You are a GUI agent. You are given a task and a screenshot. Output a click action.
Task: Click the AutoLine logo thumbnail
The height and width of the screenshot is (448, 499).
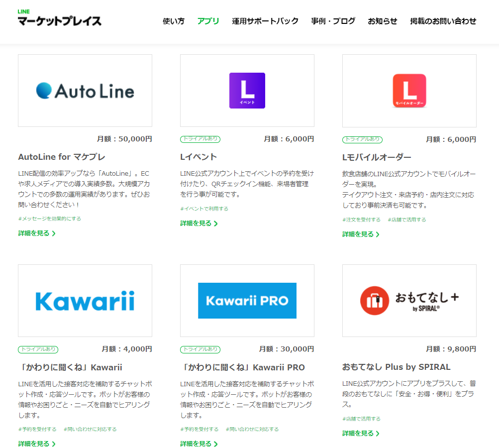pyautogui.click(x=85, y=91)
